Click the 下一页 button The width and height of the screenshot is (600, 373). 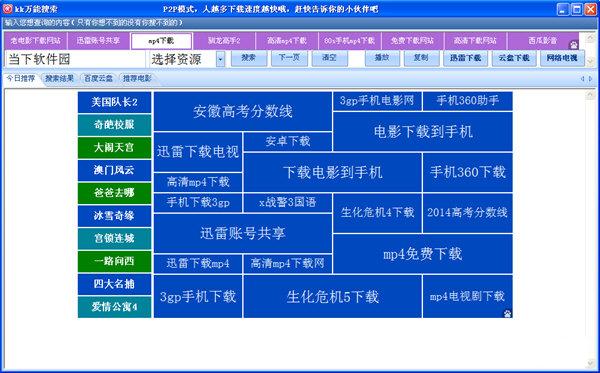[289, 58]
